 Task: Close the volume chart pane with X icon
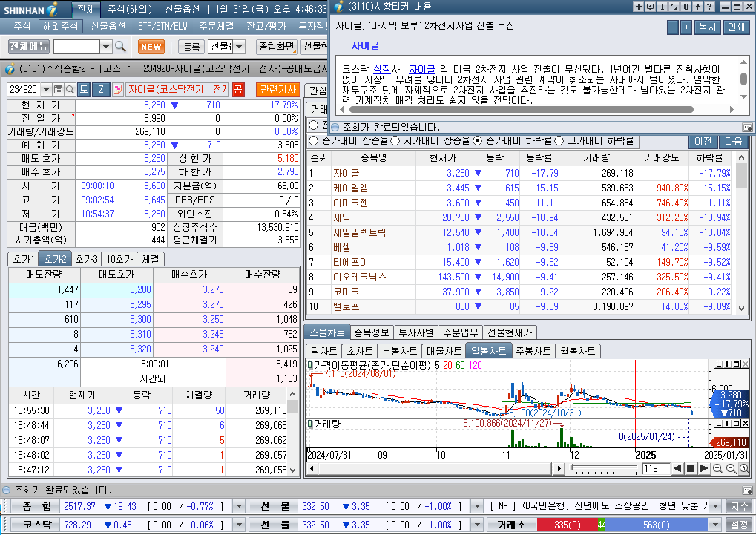tap(746, 423)
